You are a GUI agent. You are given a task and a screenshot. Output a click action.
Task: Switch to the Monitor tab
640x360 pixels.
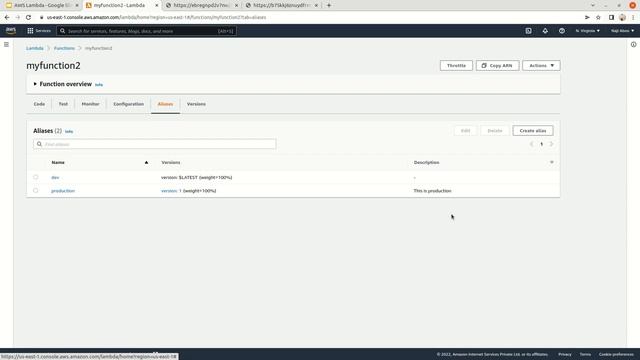91,104
